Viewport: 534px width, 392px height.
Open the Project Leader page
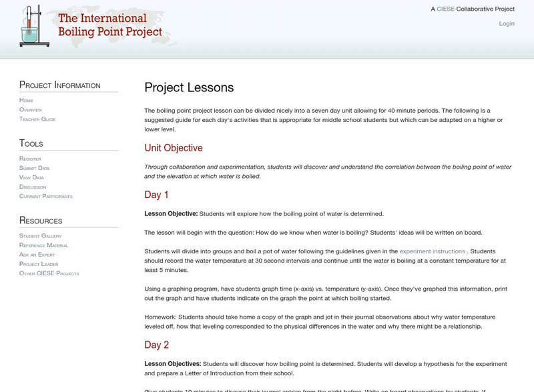39,264
